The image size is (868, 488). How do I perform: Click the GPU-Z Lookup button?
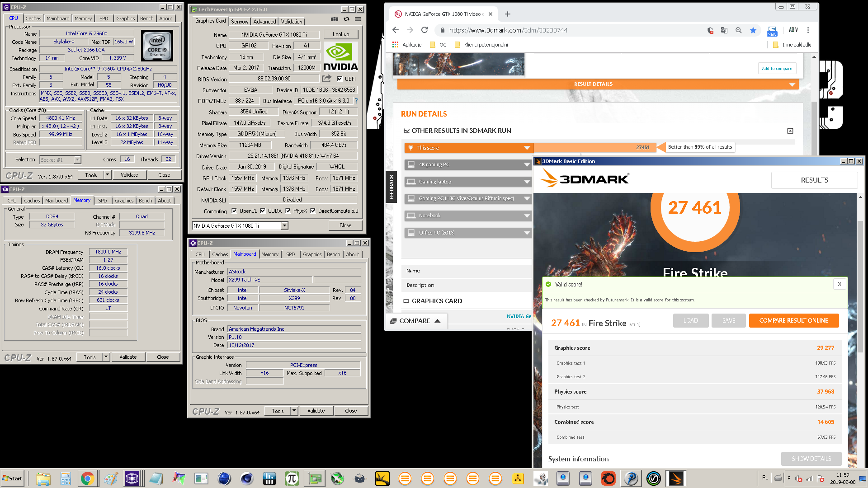click(341, 34)
